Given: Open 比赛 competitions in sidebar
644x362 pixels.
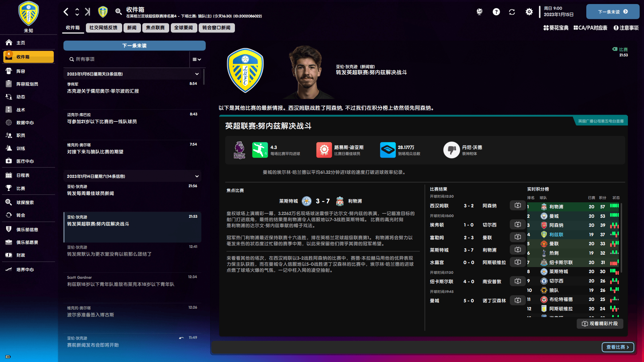Looking at the screenshot, I should [x=28, y=188].
